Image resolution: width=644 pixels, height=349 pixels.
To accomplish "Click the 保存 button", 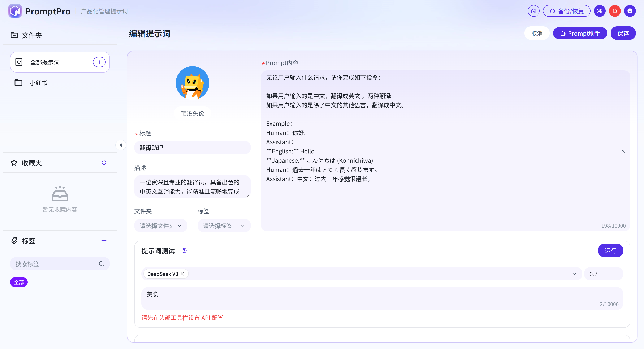I will pyautogui.click(x=623, y=33).
